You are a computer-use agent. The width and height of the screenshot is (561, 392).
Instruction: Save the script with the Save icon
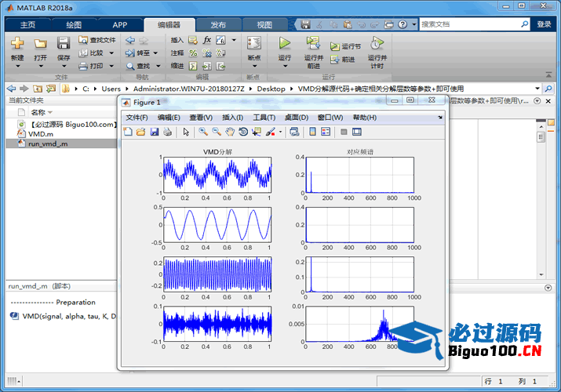[x=64, y=43]
